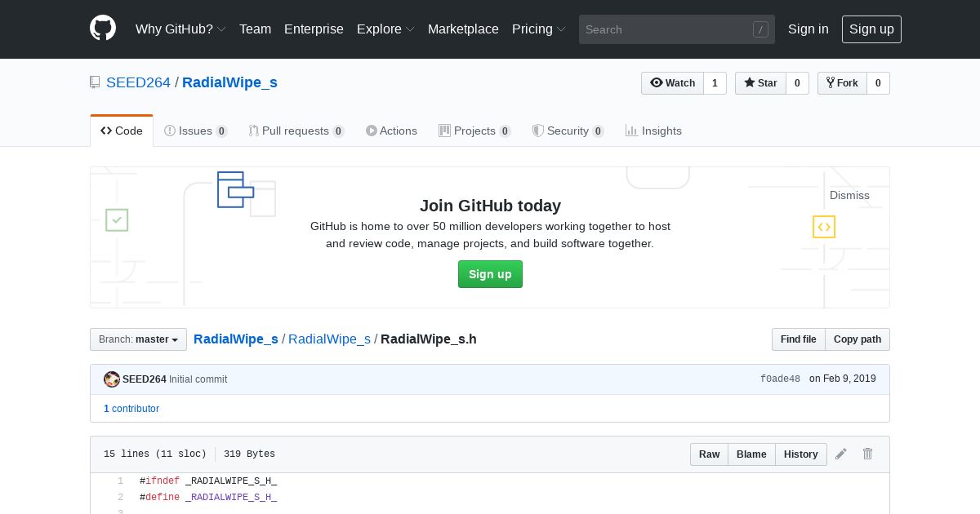Image resolution: width=980 pixels, height=514 pixels.
Task: Edit this file with pencil icon
Action: (841, 454)
